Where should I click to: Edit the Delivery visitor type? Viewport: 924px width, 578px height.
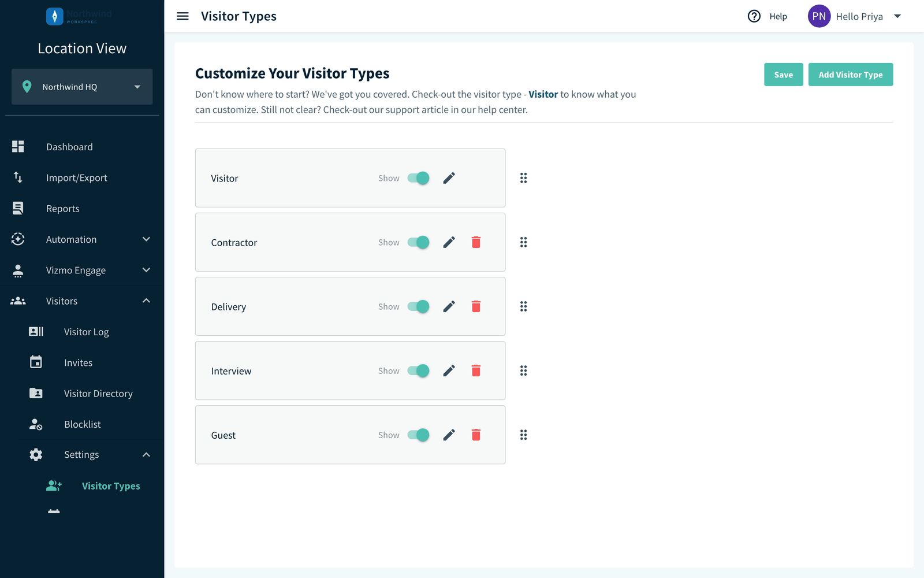coord(449,306)
